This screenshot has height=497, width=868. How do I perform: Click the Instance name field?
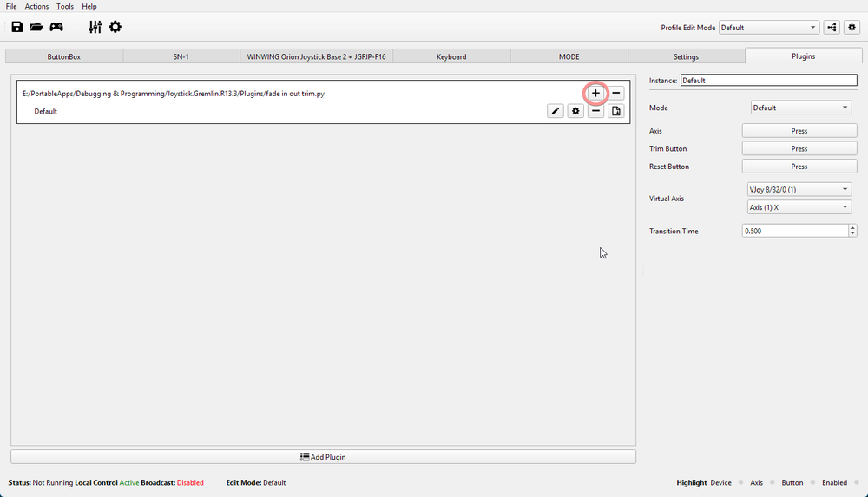tap(769, 81)
